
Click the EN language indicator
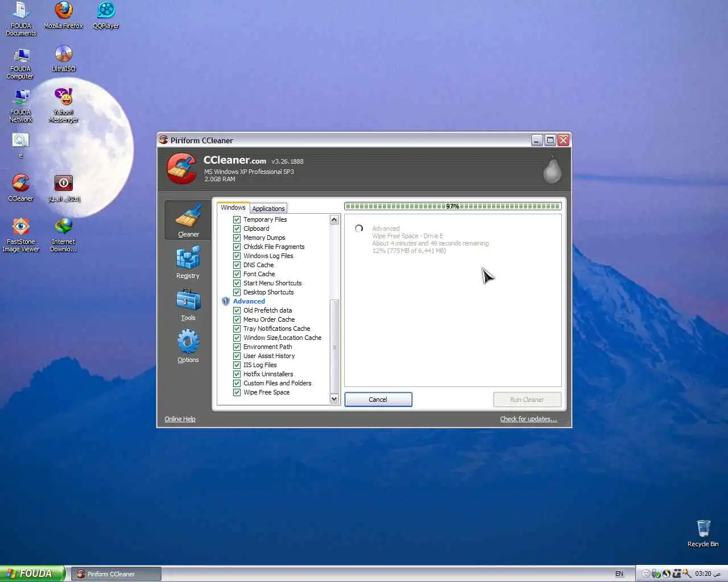[x=619, y=574]
